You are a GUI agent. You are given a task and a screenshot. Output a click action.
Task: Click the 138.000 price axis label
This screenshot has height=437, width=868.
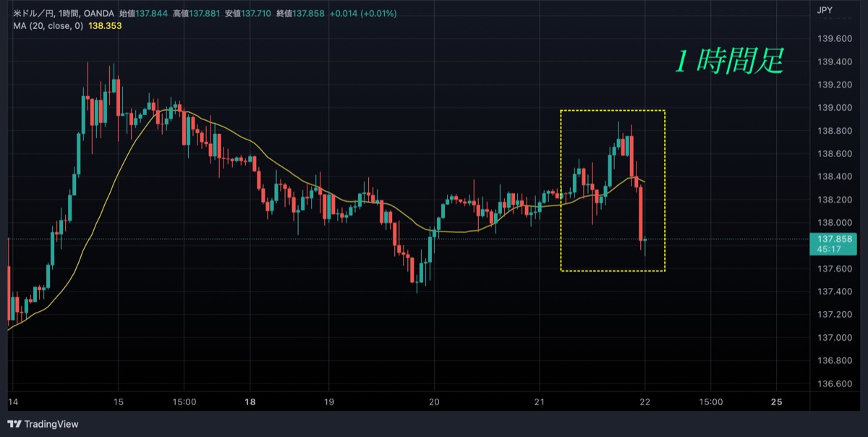click(x=833, y=223)
